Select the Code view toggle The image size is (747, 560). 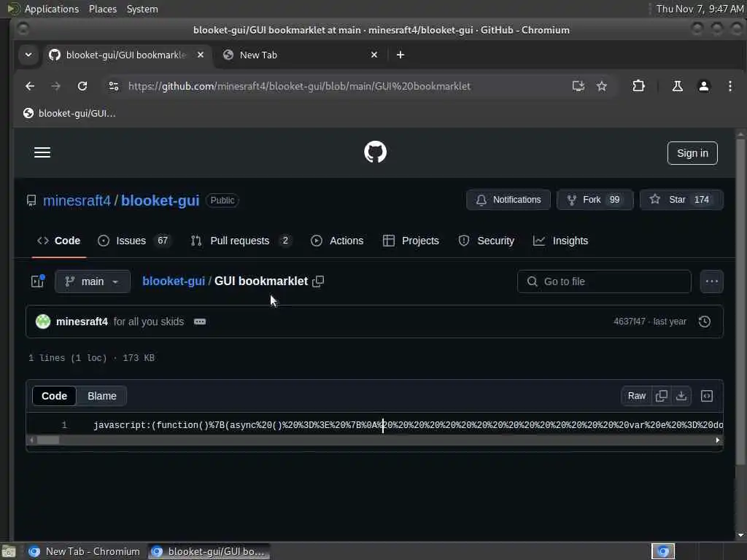coord(54,396)
